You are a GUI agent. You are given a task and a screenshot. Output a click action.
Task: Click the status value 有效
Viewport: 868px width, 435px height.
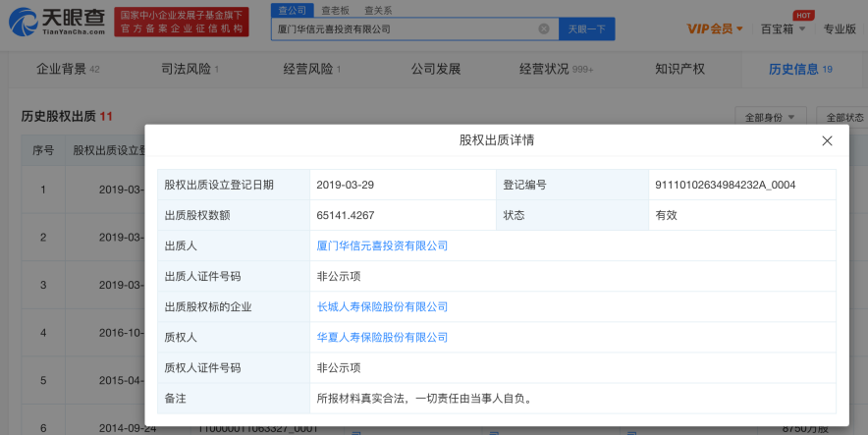(666, 215)
